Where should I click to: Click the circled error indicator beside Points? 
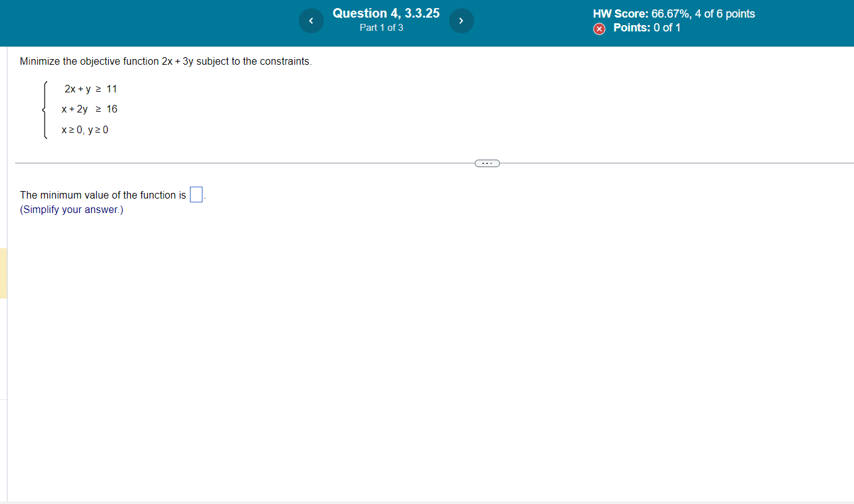599,28
